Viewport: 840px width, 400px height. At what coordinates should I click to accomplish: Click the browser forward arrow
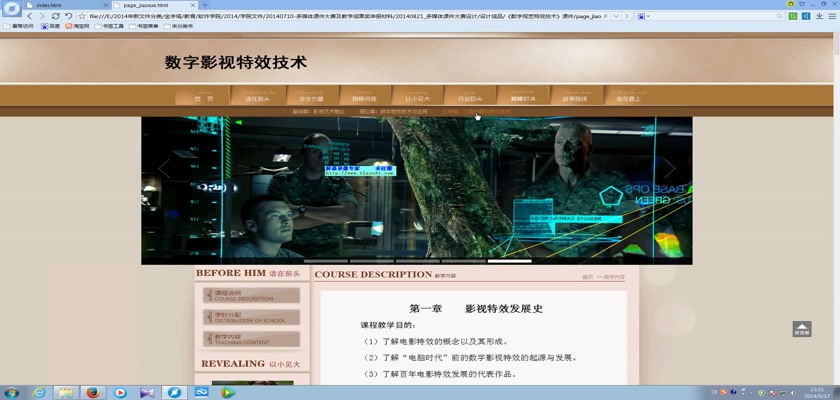click(42, 16)
